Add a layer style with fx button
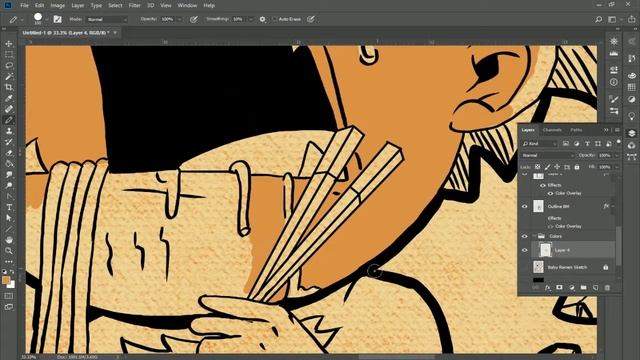The image size is (640, 360). coord(547,288)
